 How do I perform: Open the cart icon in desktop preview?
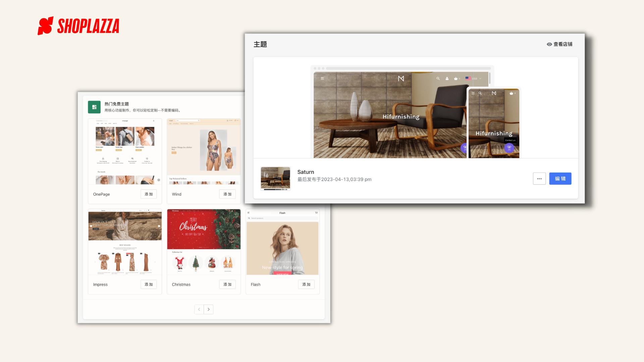pos(456,78)
